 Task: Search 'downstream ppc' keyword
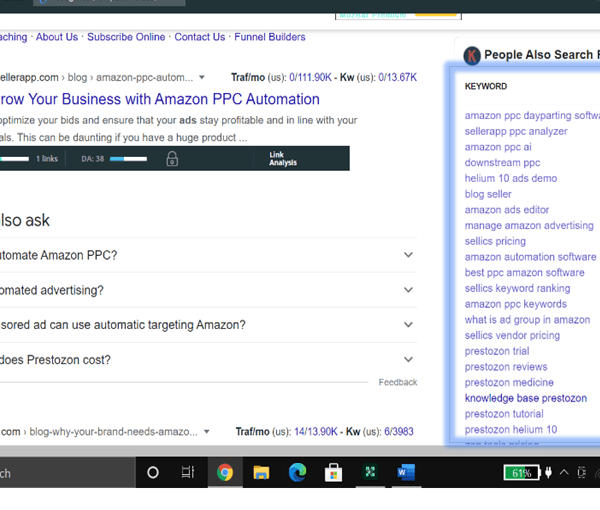(502, 163)
